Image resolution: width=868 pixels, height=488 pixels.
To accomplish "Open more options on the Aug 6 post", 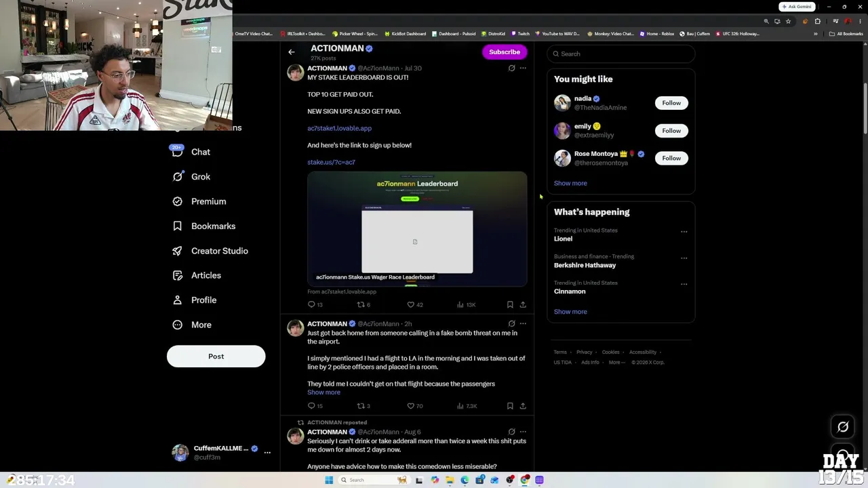I will [523, 432].
